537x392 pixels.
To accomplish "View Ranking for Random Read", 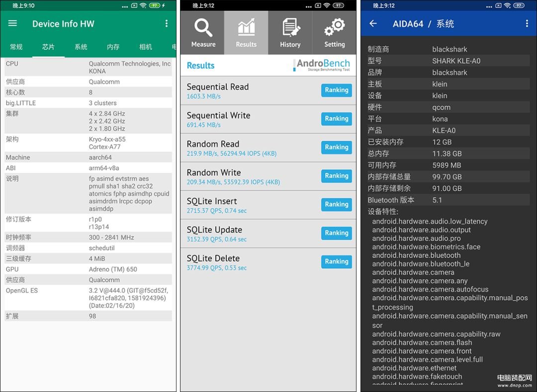I will point(336,147).
